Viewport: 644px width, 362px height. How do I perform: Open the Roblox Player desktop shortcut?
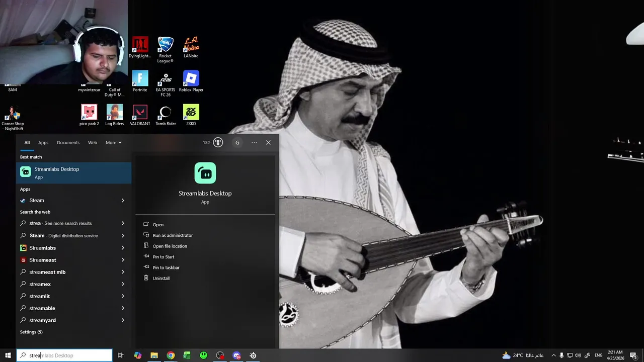click(x=191, y=81)
